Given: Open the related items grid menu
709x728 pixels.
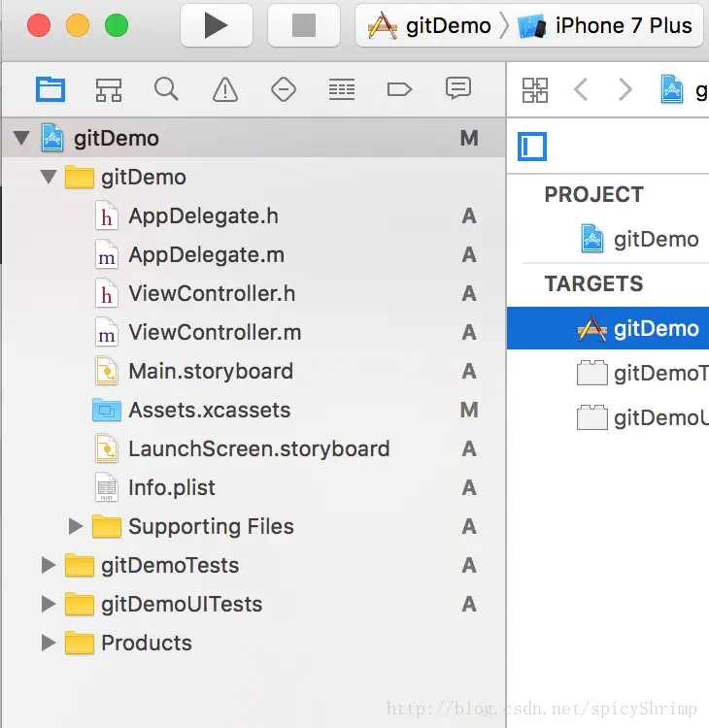Looking at the screenshot, I should pos(535,89).
